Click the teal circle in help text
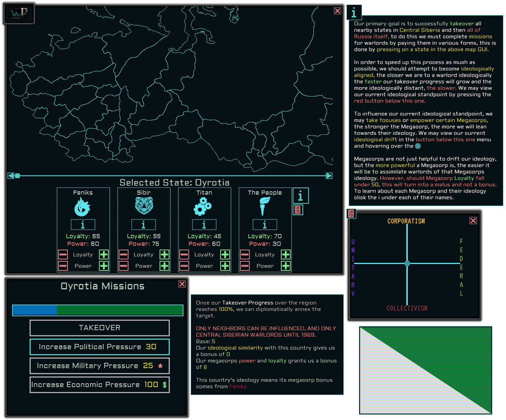 click(x=417, y=146)
